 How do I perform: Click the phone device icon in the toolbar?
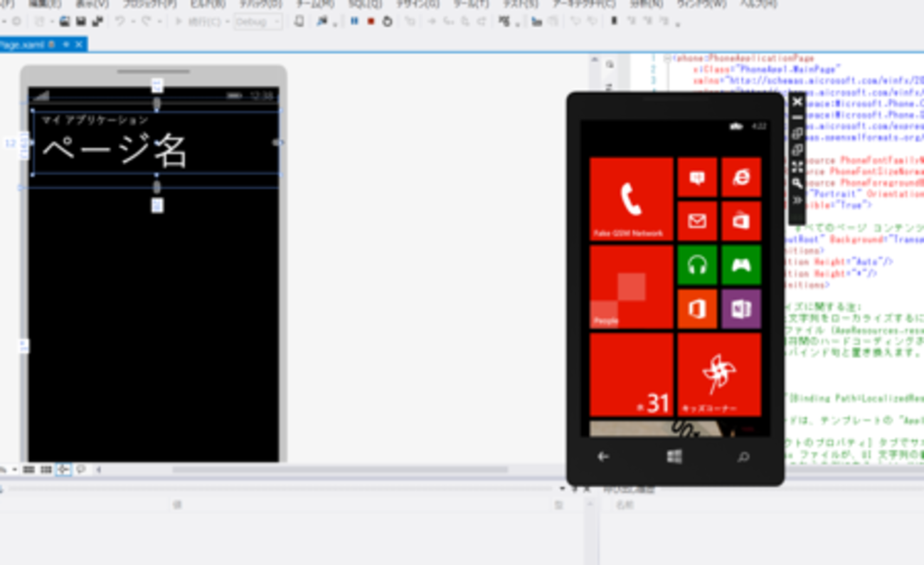pyautogui.click(x=299, y=22)
